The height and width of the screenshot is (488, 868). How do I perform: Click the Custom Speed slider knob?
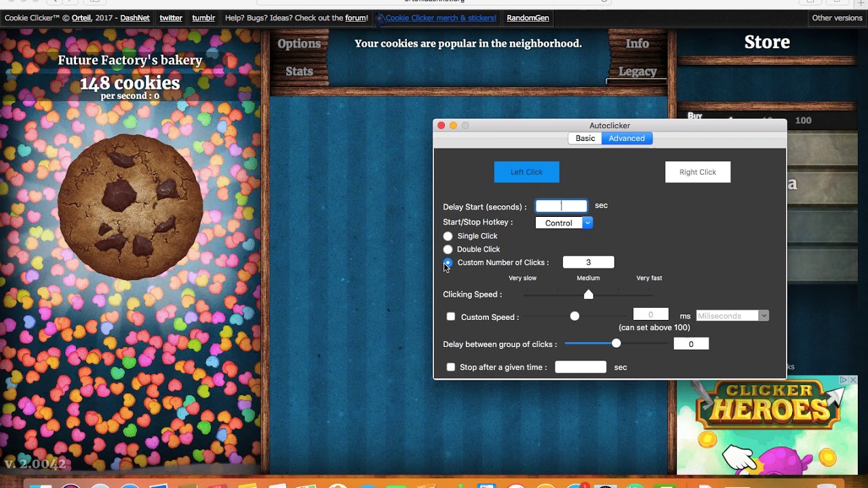pyautogui.click(x=575, y=317)
